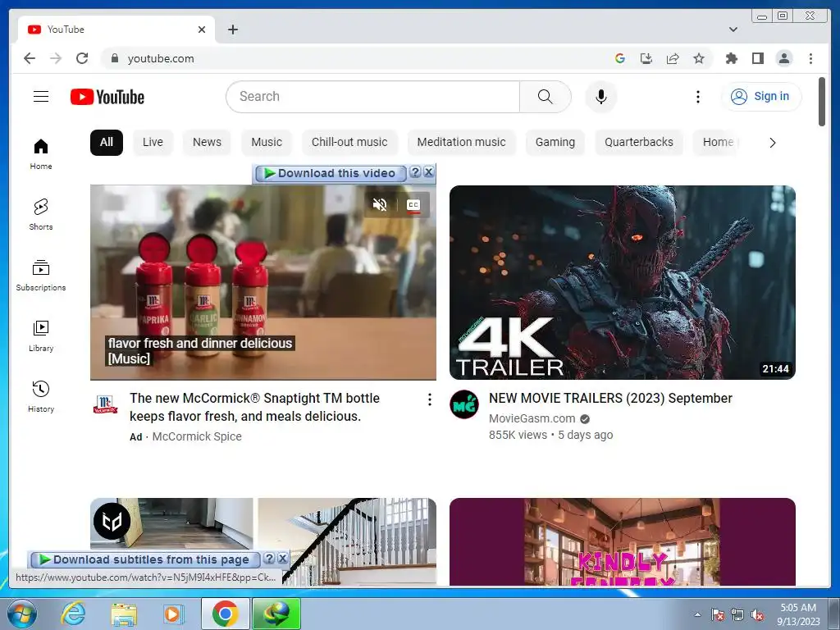Select the Live filter chip

point(153,143)
